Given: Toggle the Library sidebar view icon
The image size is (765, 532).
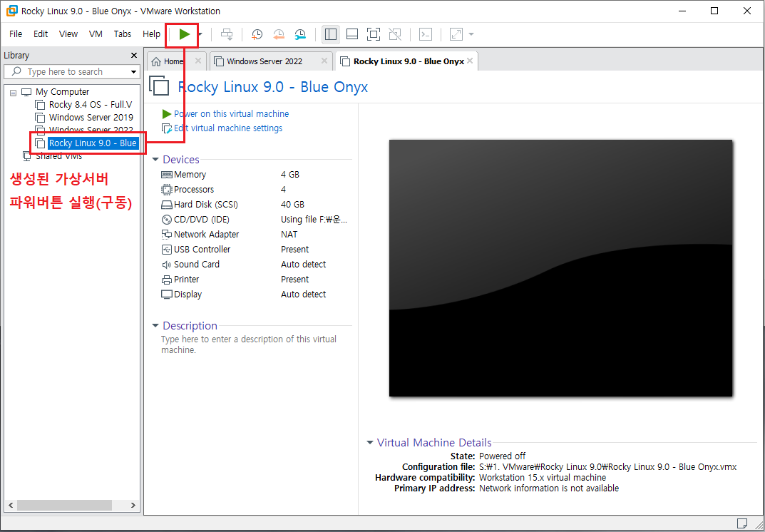Looking at the screenshot, I should point(331,34).
